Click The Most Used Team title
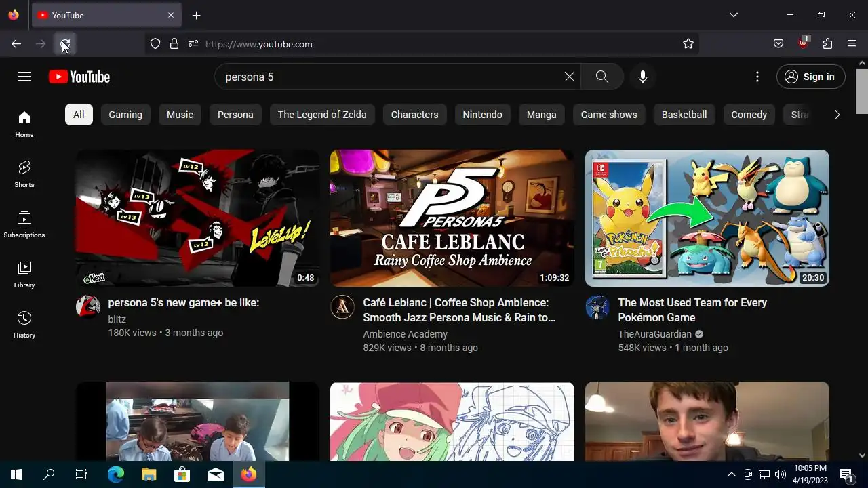This screenshot has height=488, width=868. (692, 310)
